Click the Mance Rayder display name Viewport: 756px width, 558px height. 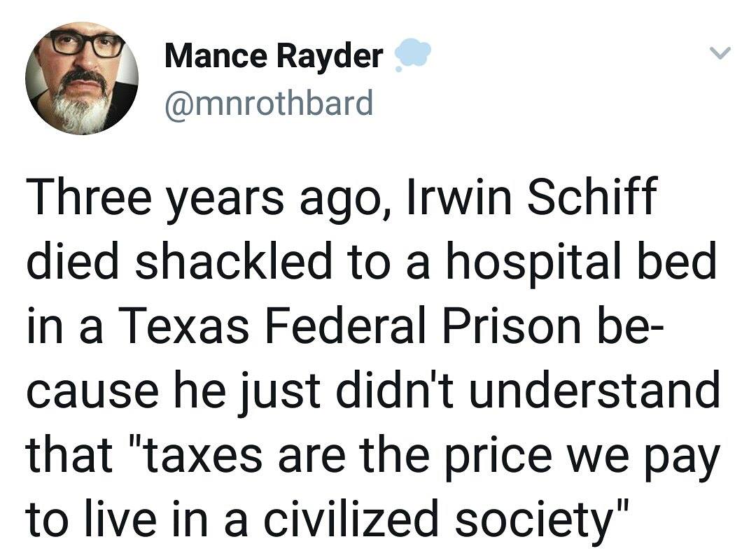coord(274,56)
